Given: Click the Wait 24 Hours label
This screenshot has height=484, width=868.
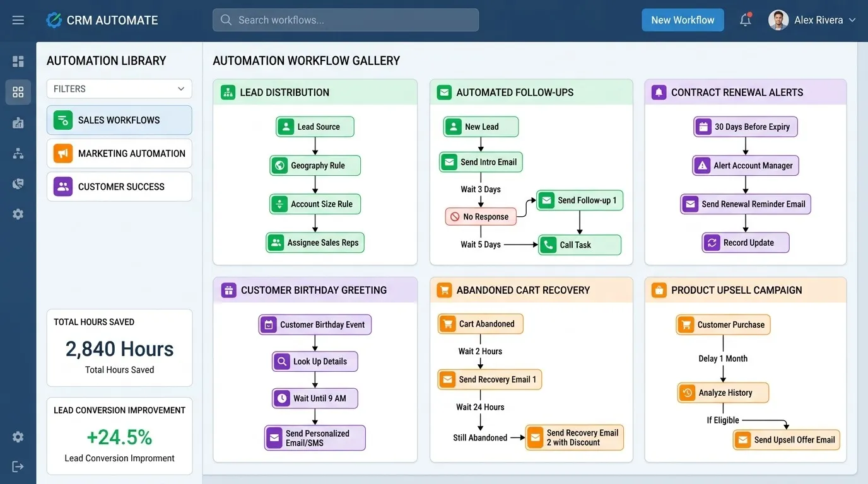Looking at the screenshot, I should pyautogui.click(x=480, y=407).
